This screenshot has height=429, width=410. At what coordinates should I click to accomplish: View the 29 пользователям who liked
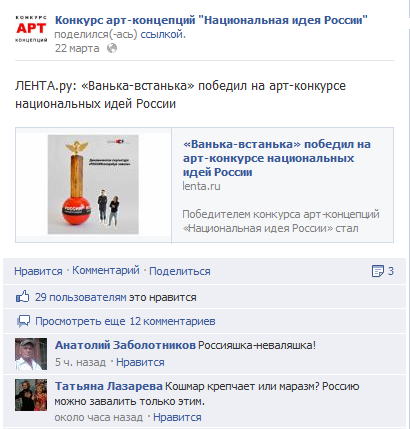[x=81, y=297]
